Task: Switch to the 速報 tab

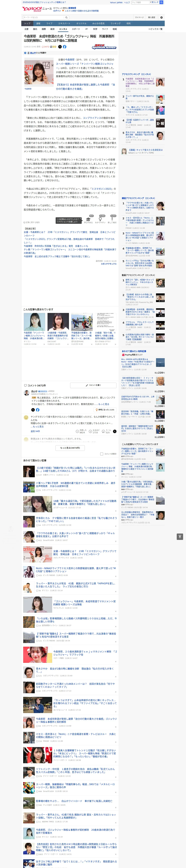Action: [38, 24]
